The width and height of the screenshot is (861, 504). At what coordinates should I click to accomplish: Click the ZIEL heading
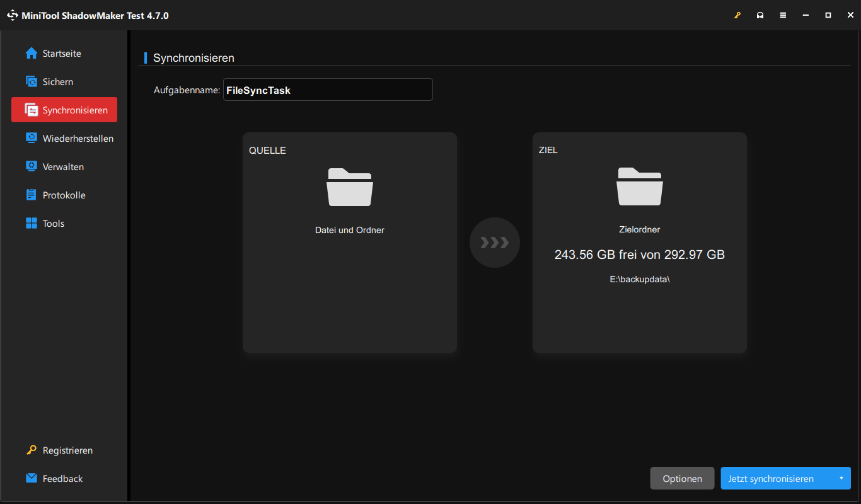coord(548,151)
